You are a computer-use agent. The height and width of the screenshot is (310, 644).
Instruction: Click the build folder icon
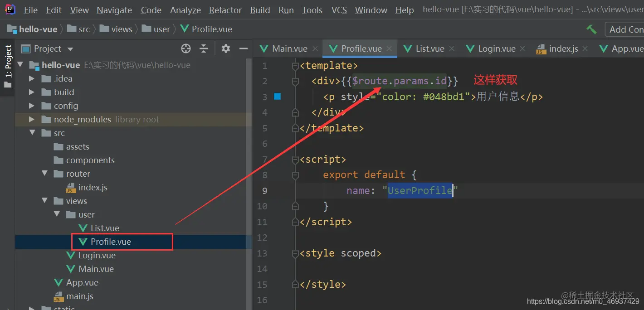tap(46, 92)
